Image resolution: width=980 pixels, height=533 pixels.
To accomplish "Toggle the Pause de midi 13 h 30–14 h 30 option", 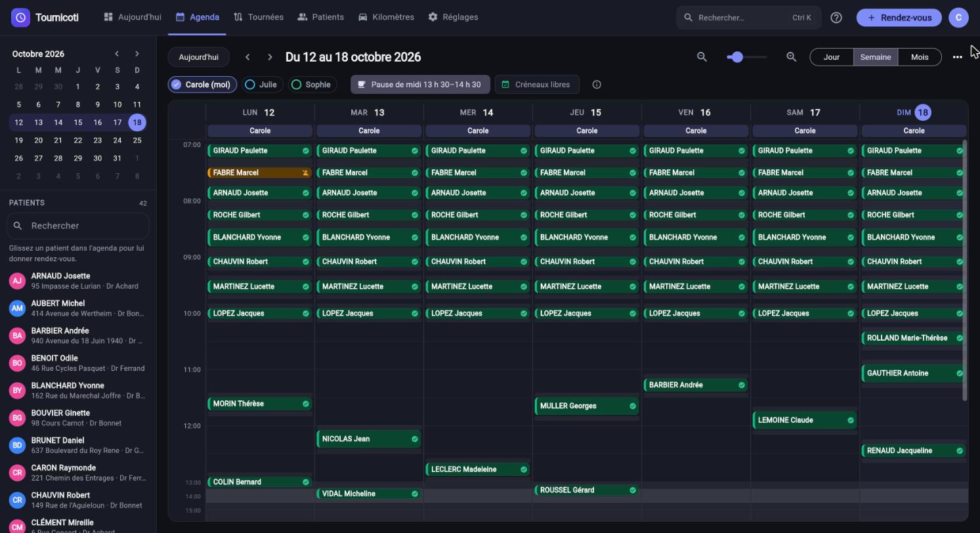I will click(420, 85).
